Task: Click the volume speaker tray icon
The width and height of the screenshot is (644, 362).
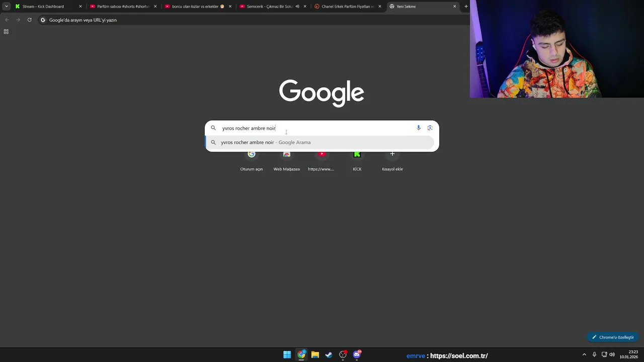Action: tap(612, 354)
